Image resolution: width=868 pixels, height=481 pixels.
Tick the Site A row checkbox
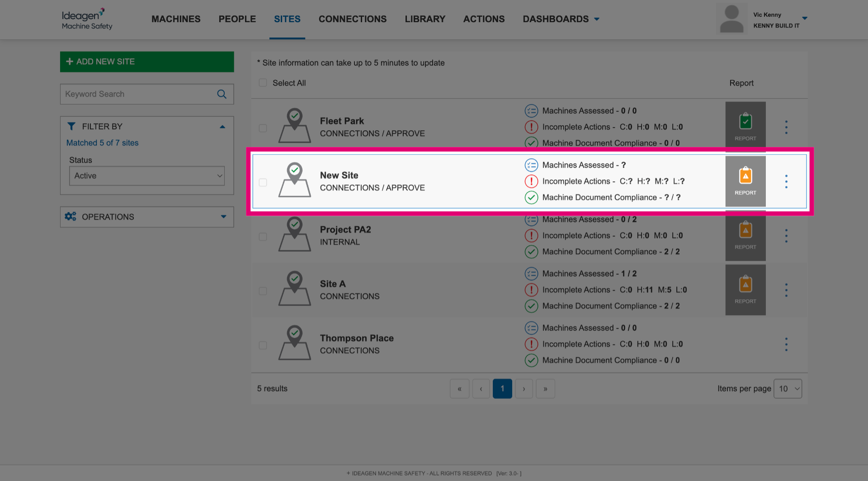point(263,291)
